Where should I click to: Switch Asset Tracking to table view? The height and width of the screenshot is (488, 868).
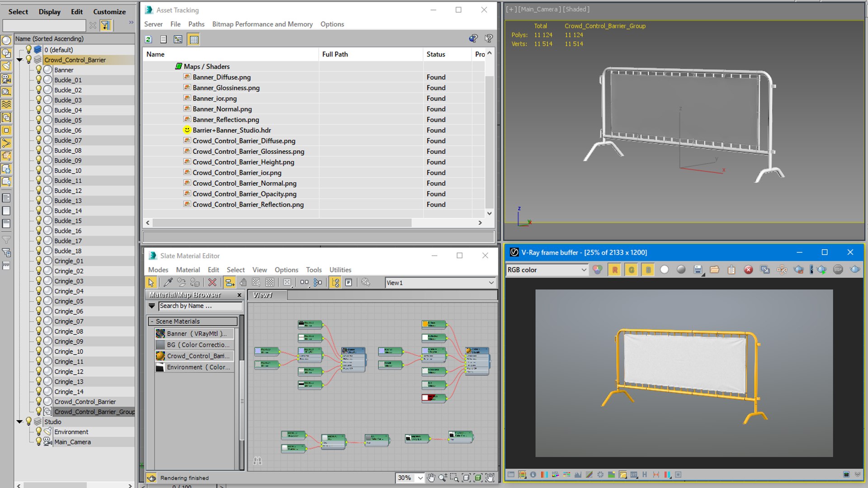click(x=194, y=39)
